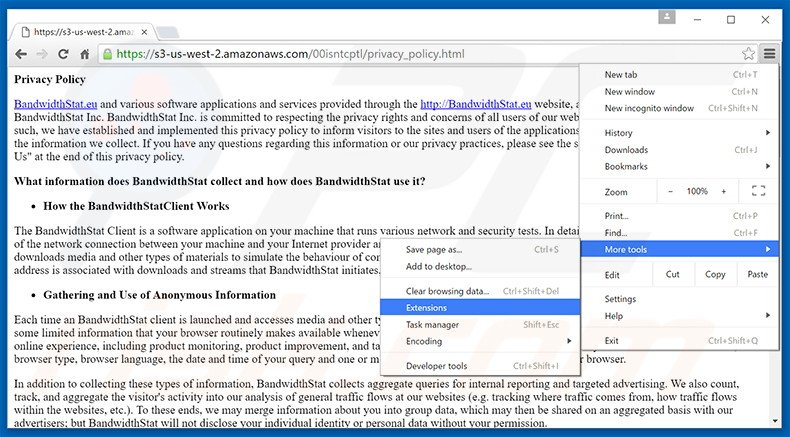Image resolution: width=790 pixels, height=437 pixels.
Task: Select Print... from the menu
Action: [x=680, y=216]
